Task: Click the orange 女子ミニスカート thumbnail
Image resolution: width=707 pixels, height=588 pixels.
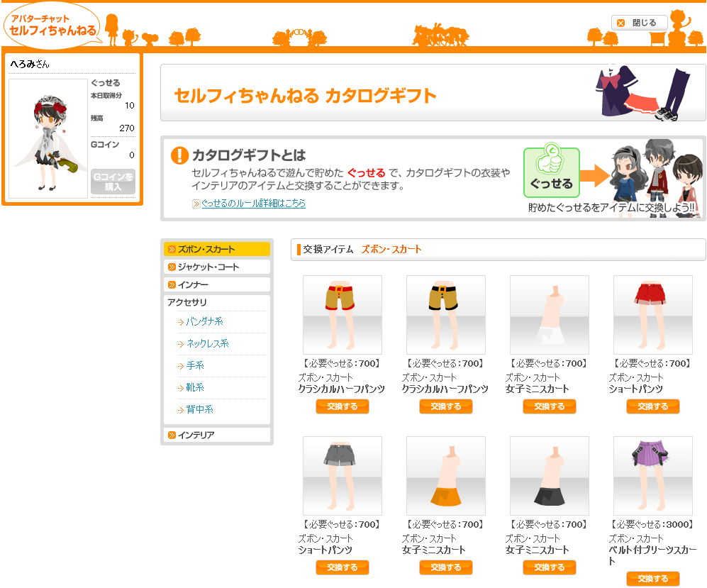Action: point(446,476)
